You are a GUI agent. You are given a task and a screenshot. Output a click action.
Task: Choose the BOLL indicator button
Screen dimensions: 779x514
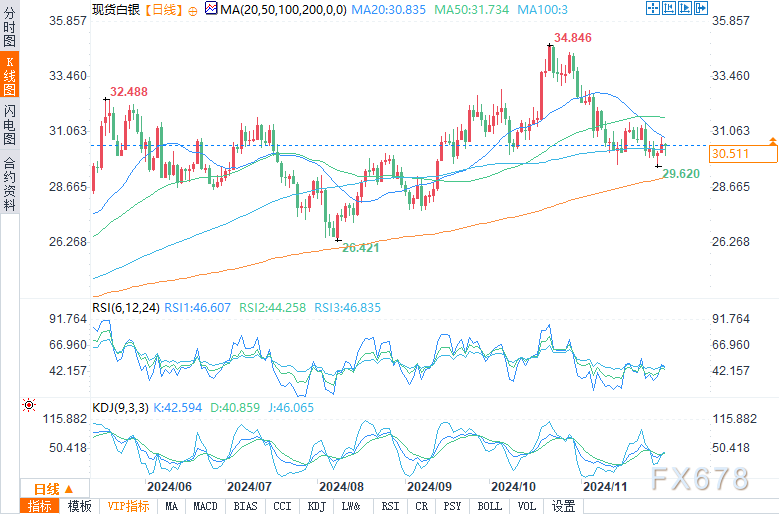tap(489, 507)
